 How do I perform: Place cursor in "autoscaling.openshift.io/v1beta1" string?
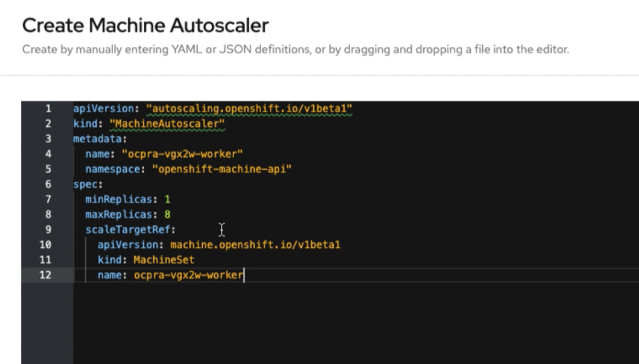(249, 109)
